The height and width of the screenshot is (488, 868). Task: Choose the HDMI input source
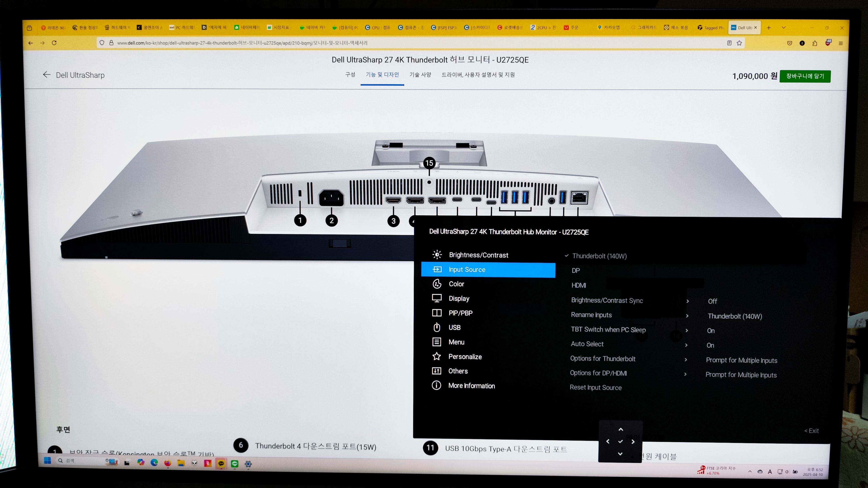point(579,285)
